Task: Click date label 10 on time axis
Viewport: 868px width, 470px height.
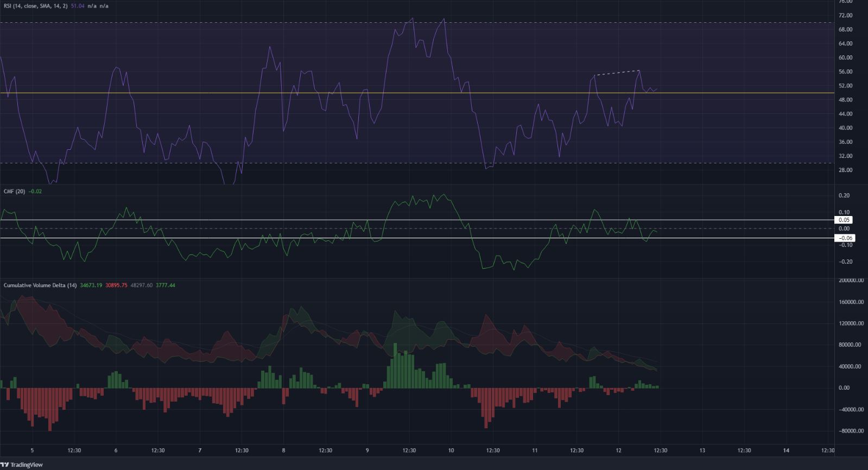Action: pyautogui.click(x=451, y=450)
